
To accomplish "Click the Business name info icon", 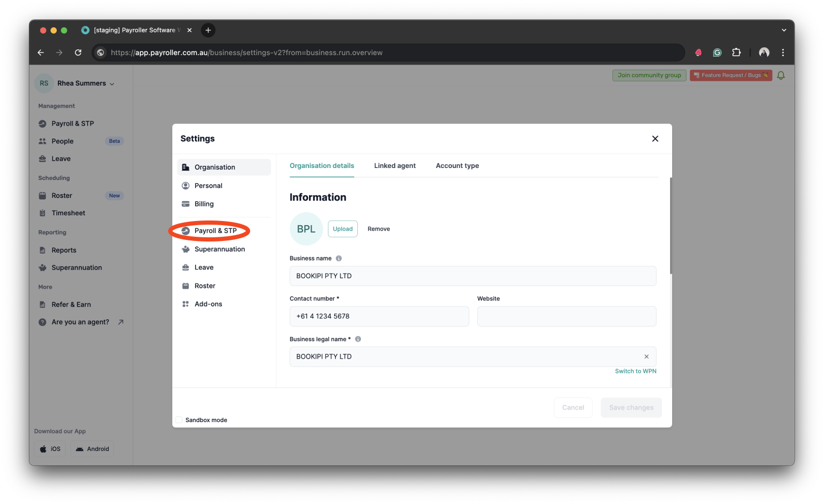I will tap(339, 258).
